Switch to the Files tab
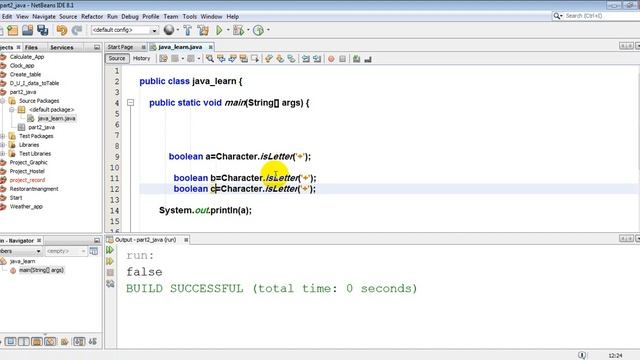Viewport: 640px width, 360px height. (31, 48)
